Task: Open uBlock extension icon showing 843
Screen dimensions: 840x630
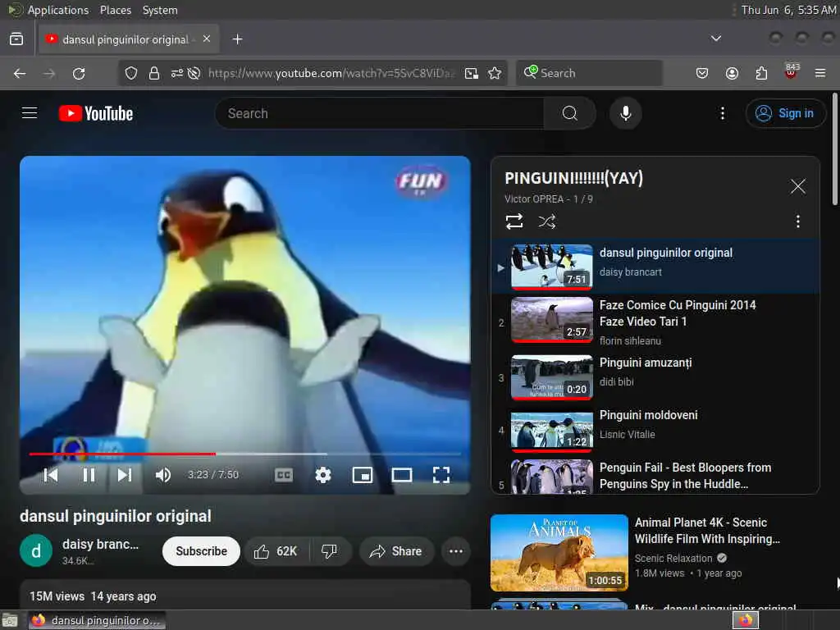Action: tap(791, 72)
